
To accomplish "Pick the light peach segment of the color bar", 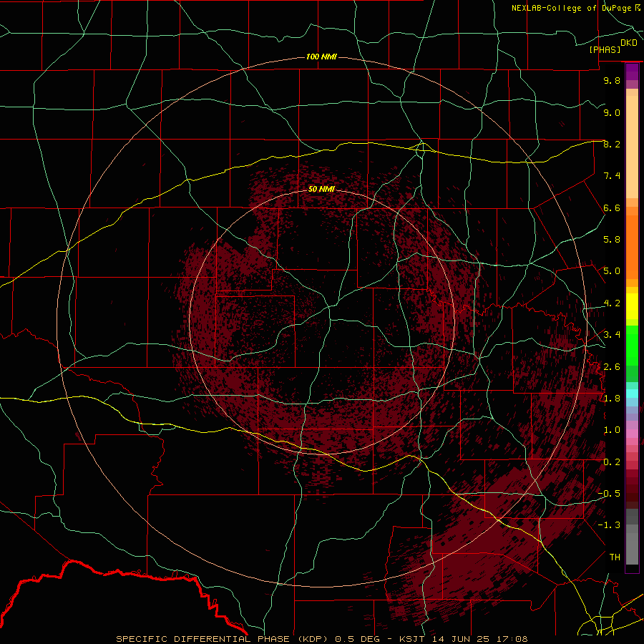I will click(x=632, y=147).
